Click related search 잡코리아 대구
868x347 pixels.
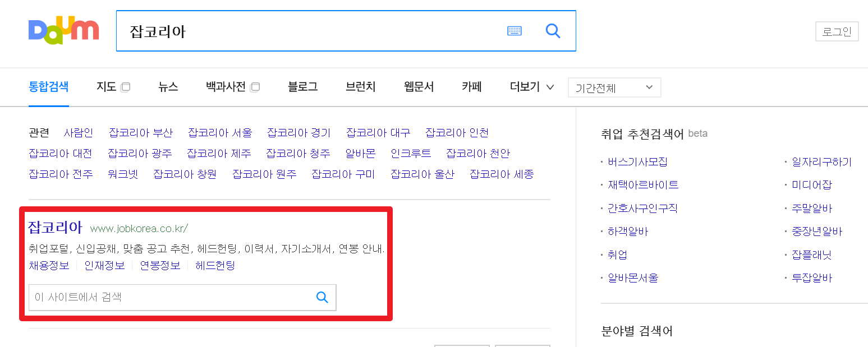pyautogui.click(x=378, y=133)
